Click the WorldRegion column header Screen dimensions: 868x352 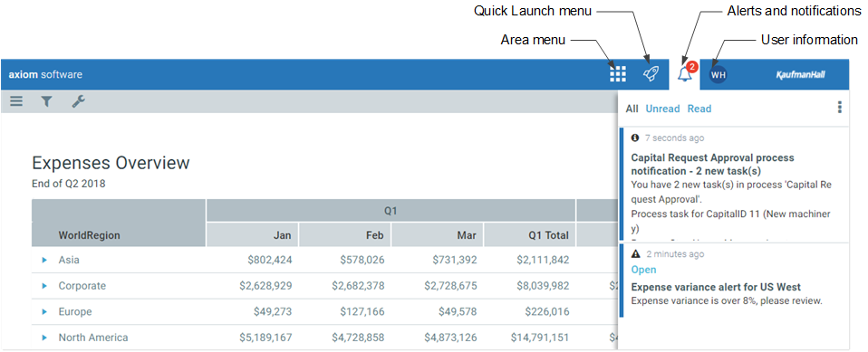coord(89,235)
